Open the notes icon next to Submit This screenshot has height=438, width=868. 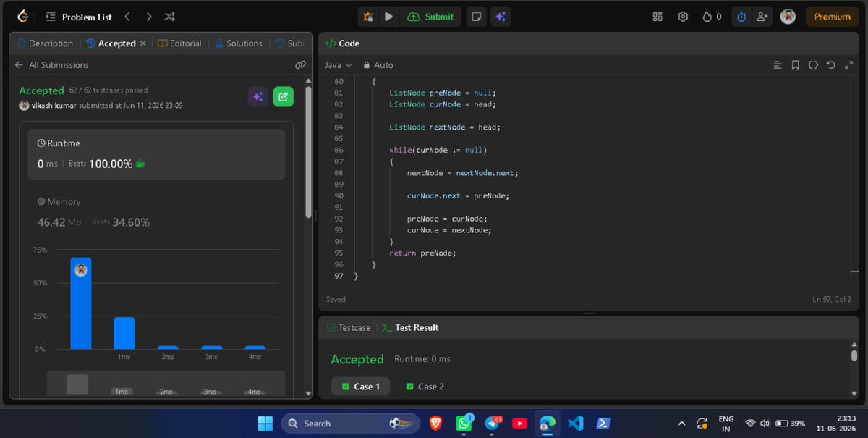pos(476,17)
